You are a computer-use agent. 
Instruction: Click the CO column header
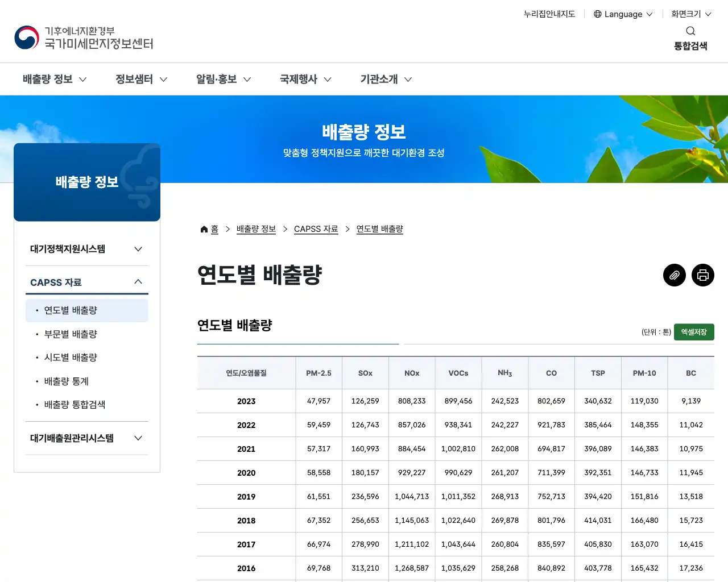(x=552, y=373)
